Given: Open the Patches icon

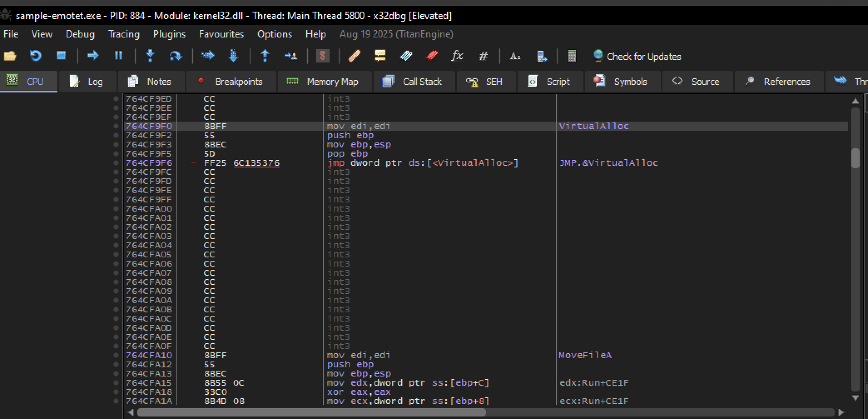Looking at the screenshot, I should click(354, 56).
